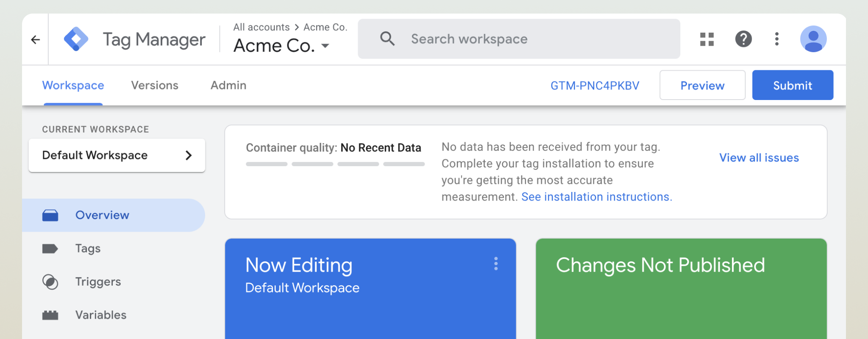Switch to the Versions tab
Screen dimensions: 868x339
coord(155,86)
